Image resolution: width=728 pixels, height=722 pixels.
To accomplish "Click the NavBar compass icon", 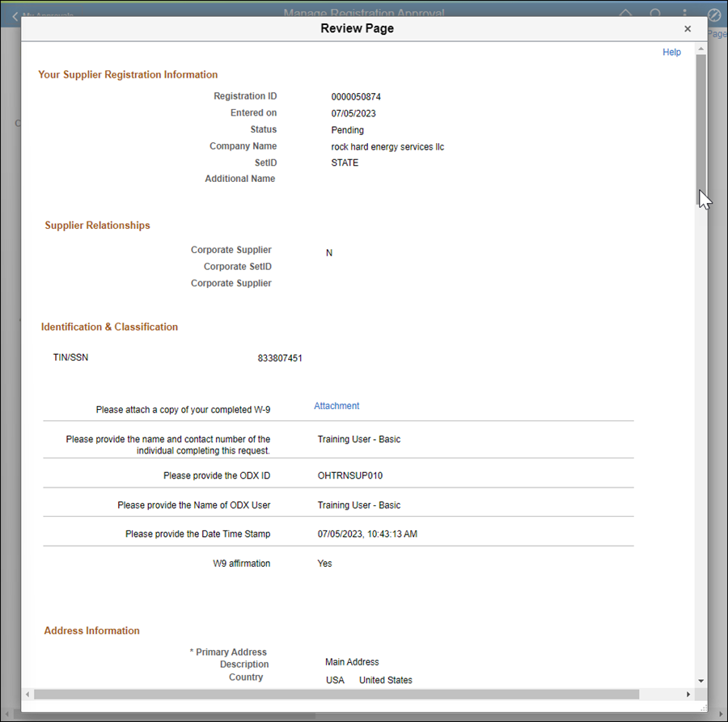I will point(714,15).
